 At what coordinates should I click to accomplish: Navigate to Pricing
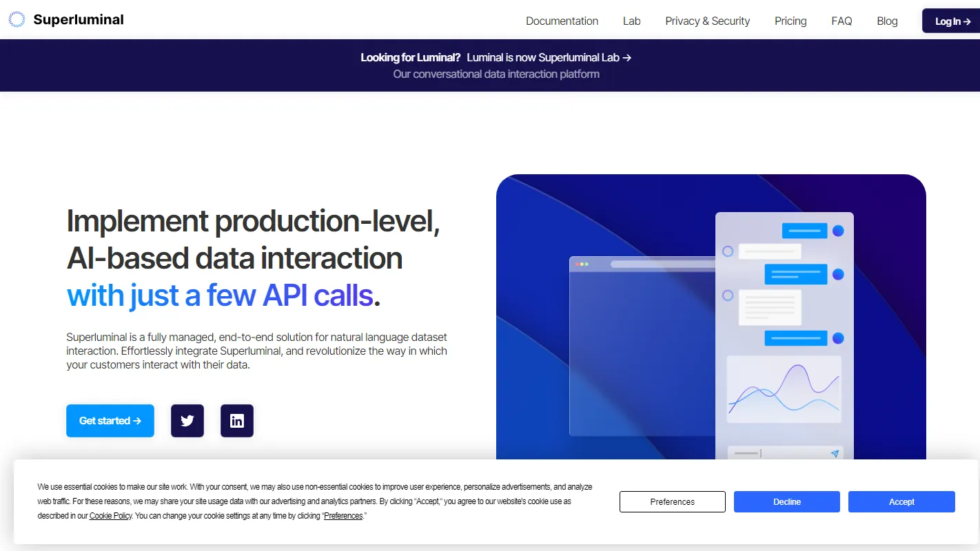tap(790, 21)
